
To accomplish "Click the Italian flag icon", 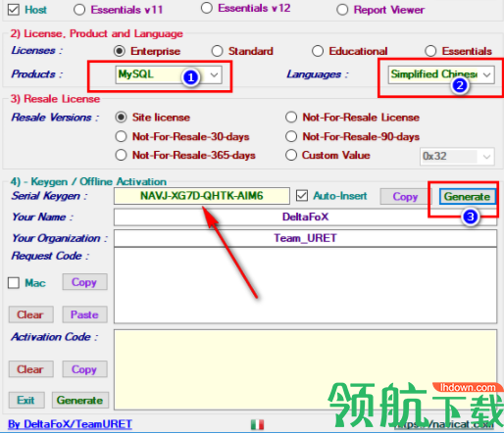I will [257, 424].
